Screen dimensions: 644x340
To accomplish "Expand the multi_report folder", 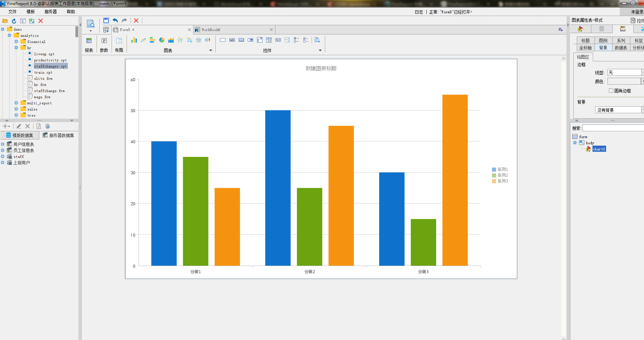I will point(16,103).
